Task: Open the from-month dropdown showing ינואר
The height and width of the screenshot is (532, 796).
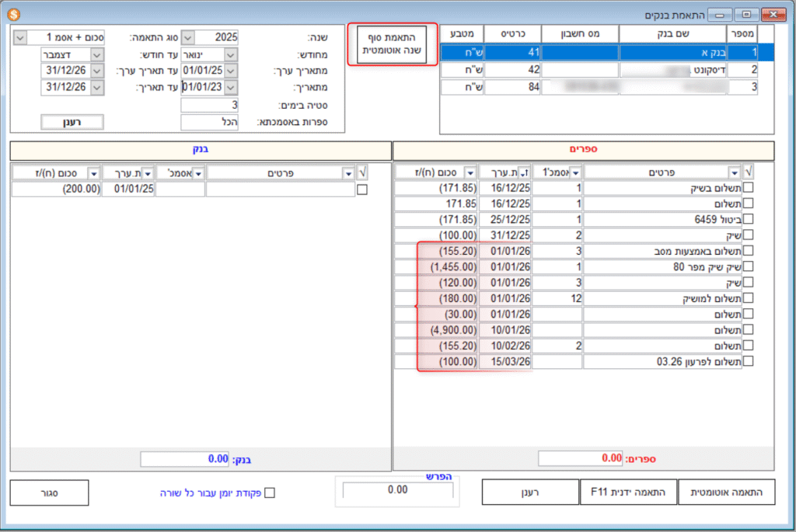Action: [230, 54]
